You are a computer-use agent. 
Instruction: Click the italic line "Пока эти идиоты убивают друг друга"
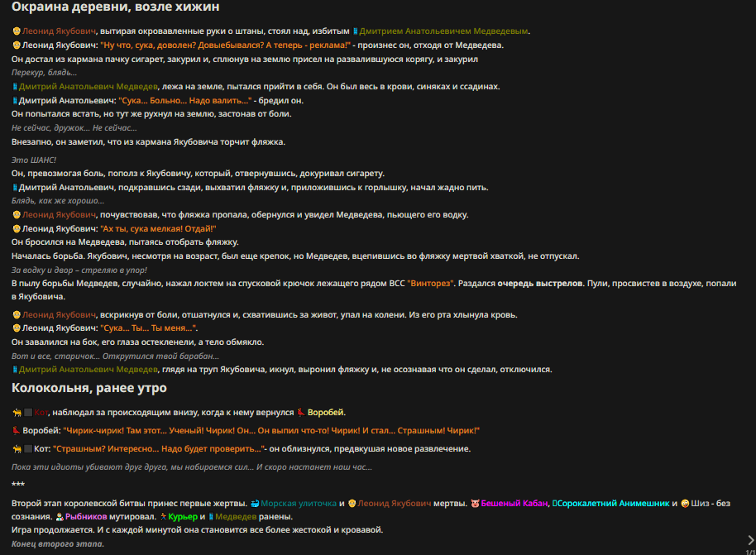click(191, 466)
